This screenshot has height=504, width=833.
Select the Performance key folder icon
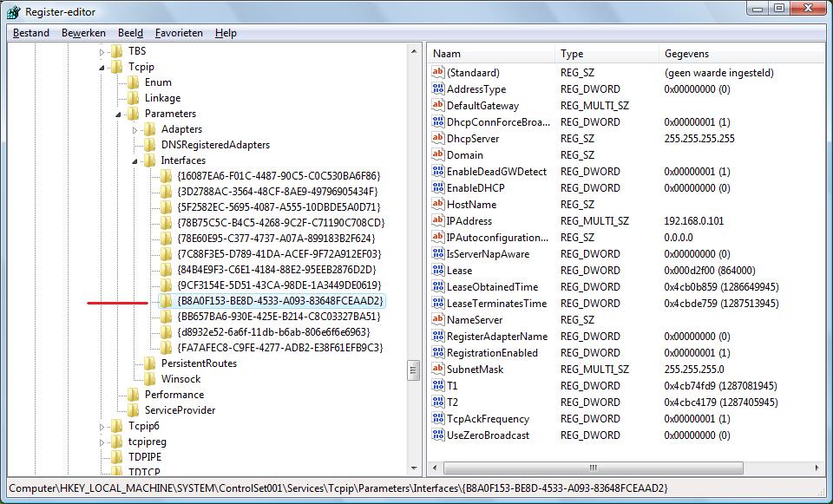coord(133,395)
